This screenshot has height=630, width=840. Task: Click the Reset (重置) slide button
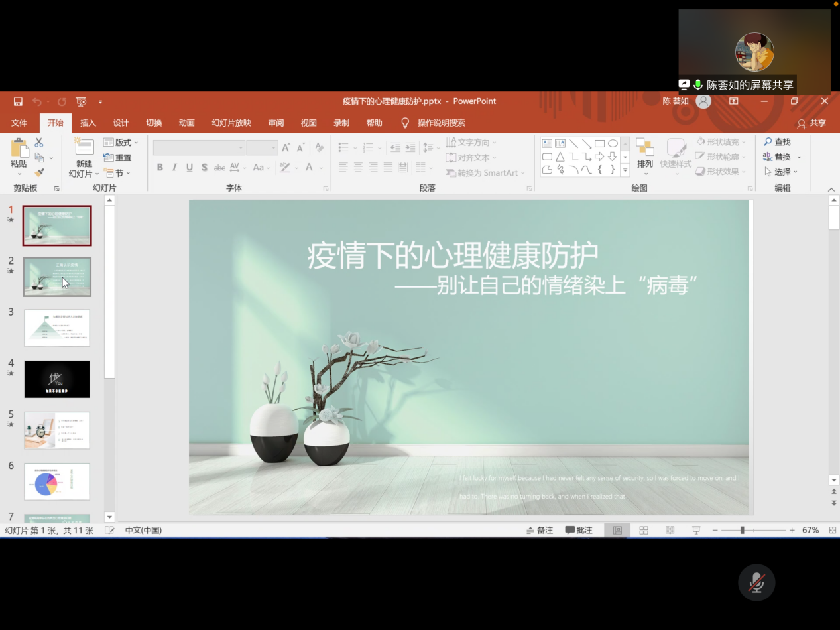pos(118,158)
